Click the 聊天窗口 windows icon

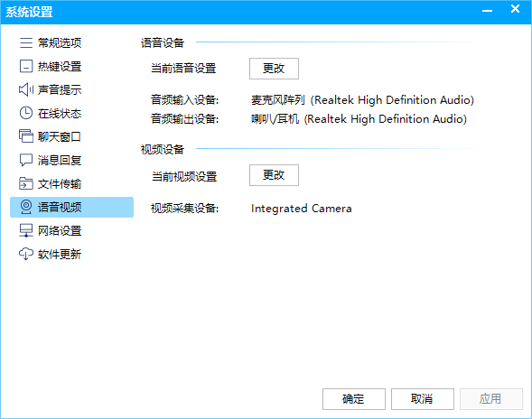(x=26, y=136)
